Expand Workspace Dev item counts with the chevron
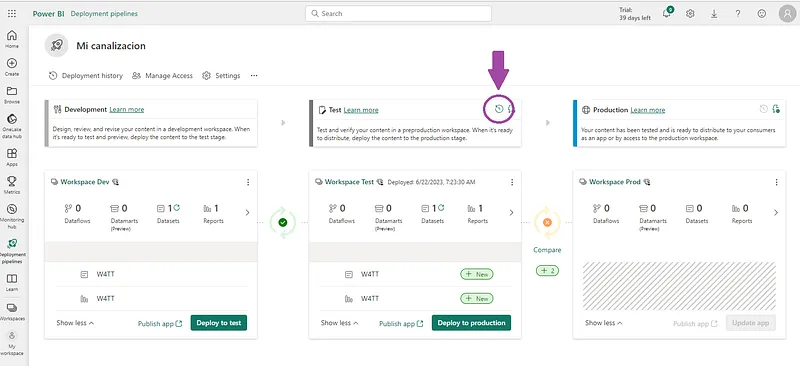800x366 pixels. pyautogui.click(x=247, y=213)
